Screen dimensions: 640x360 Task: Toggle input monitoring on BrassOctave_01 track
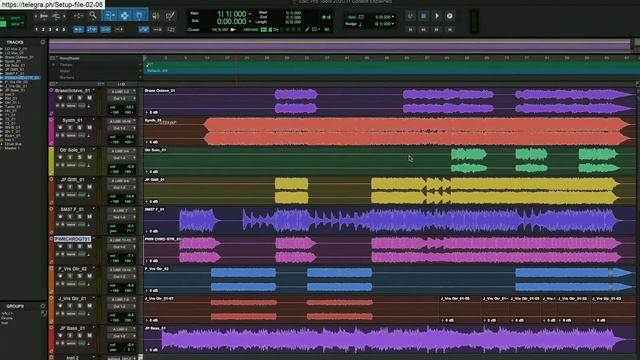[70, 98]
